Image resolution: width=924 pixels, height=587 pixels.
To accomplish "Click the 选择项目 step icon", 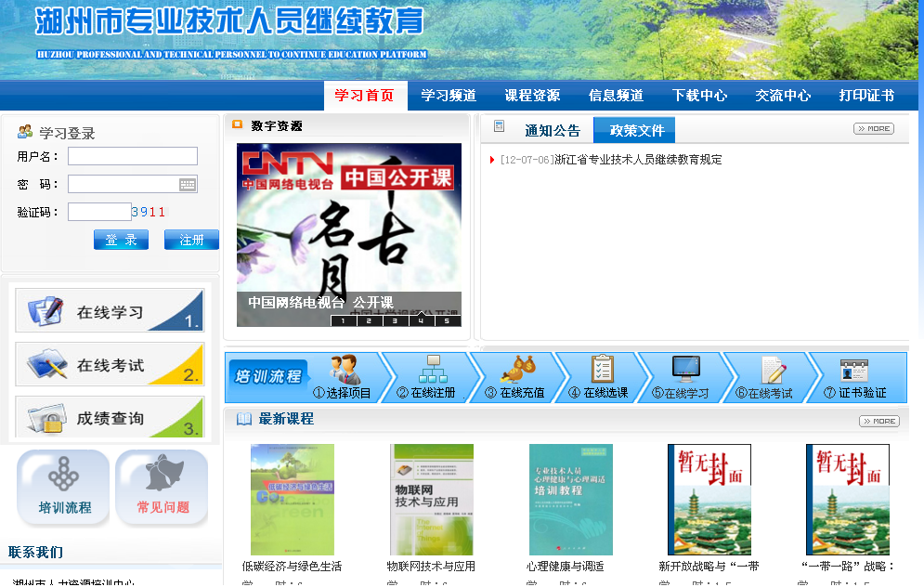I will tap(345, 370).
